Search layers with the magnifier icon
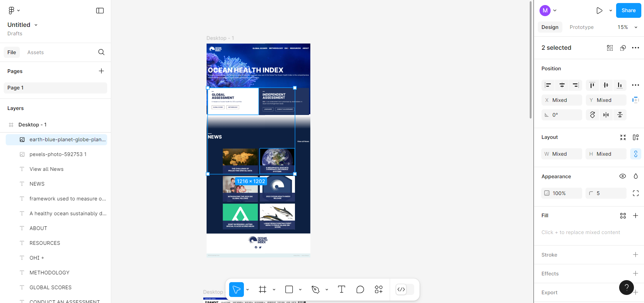The width and height of the screenshot is (644, 303). [x=101, y=52]
